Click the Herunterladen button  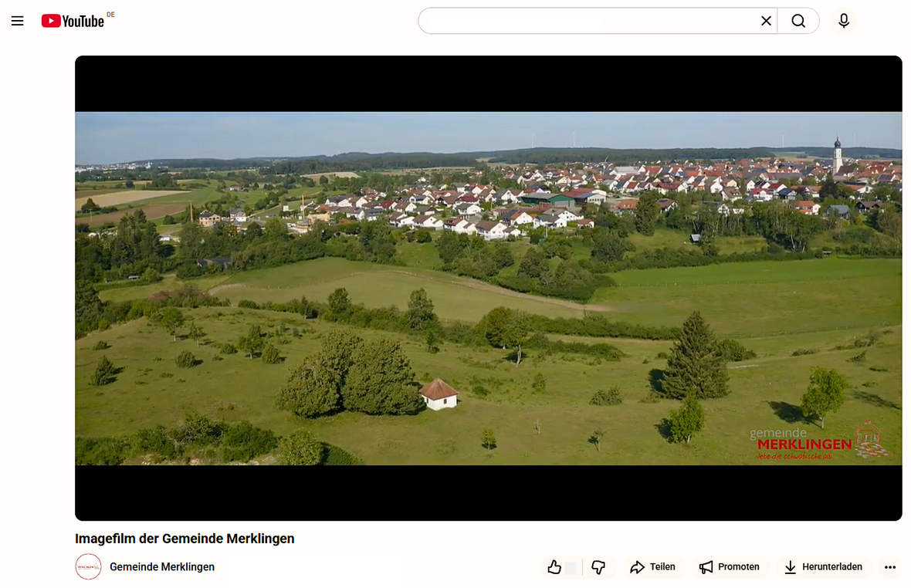pos(823,566)
